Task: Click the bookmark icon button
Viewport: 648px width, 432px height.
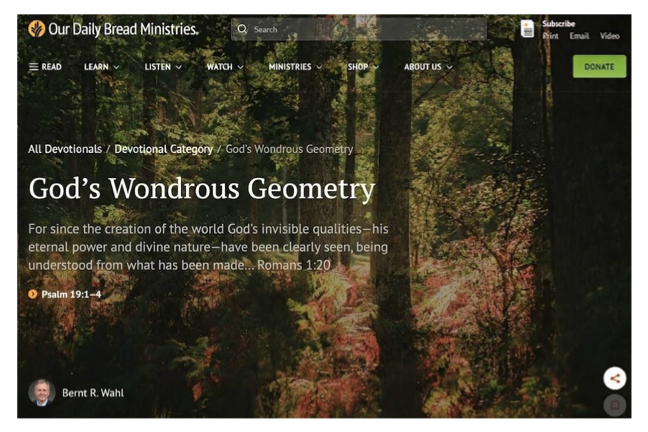Action: (x=615, y=405)
